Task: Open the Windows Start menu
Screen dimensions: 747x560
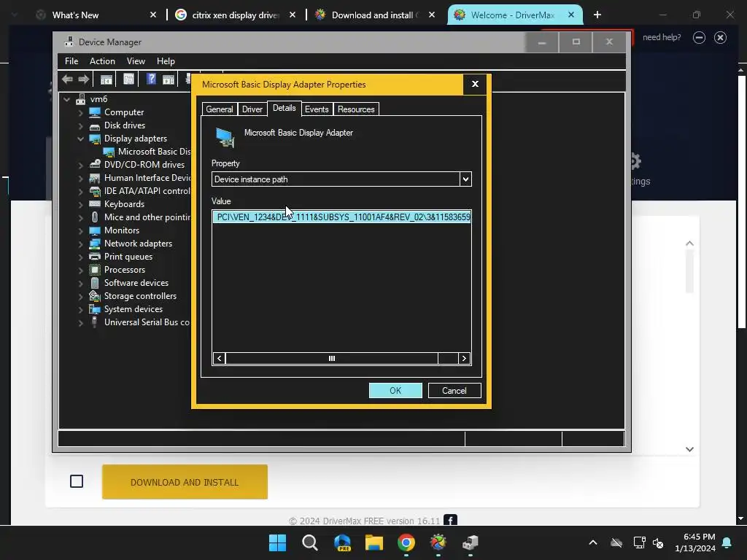Action: click(x=277, y=542)
